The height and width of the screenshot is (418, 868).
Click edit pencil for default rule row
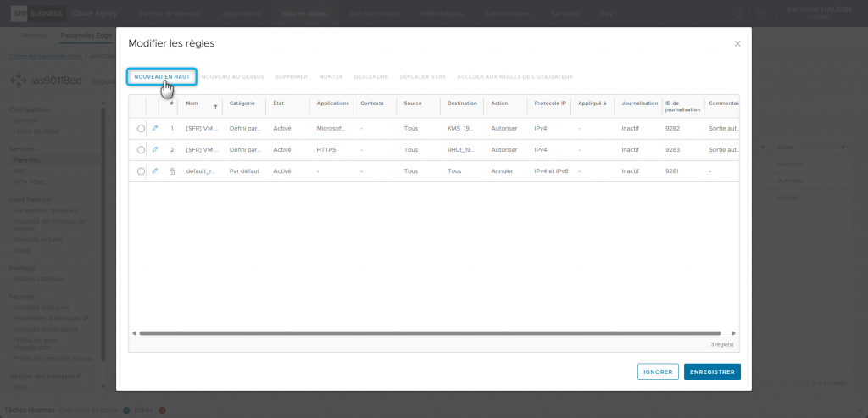click(x=155, y=170)
